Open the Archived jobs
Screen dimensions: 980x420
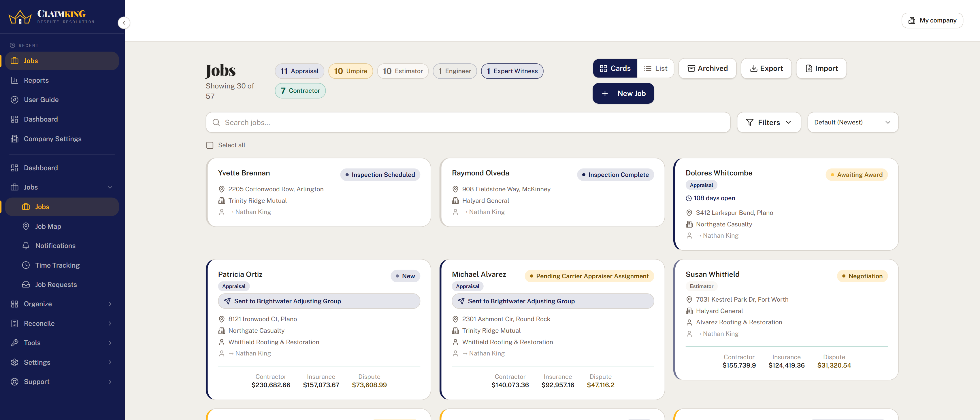click(x=707, y=69)
